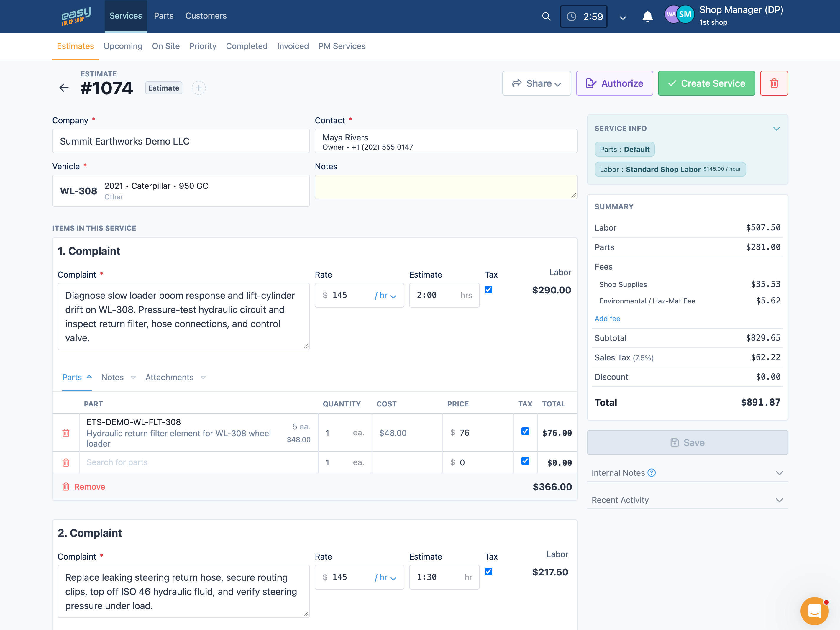Open the Customers top navigation menu
The image size is (840, 630).
coord(206,16)
